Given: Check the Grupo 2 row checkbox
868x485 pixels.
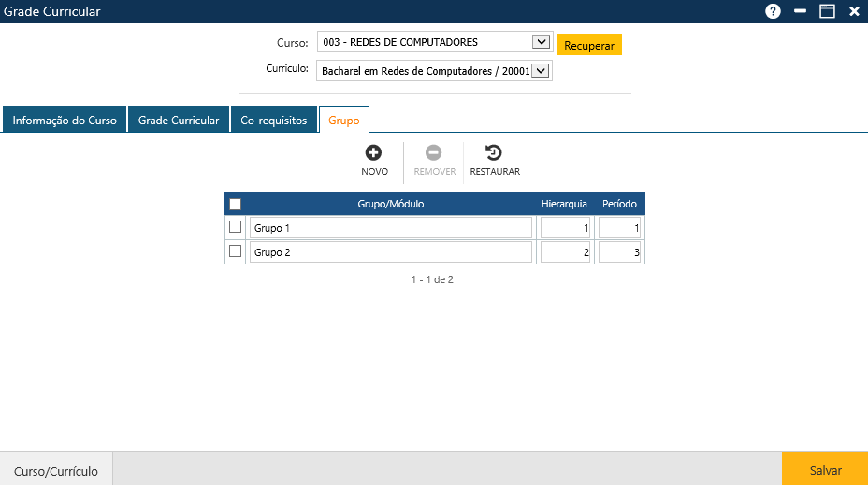Looking at the screenshot, I should [x=236, y=251].
